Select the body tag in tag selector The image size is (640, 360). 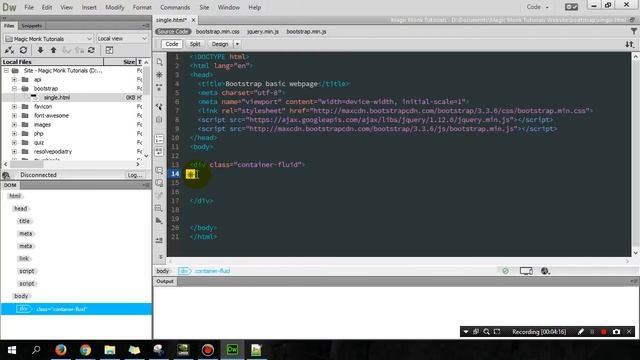point(162,271)
